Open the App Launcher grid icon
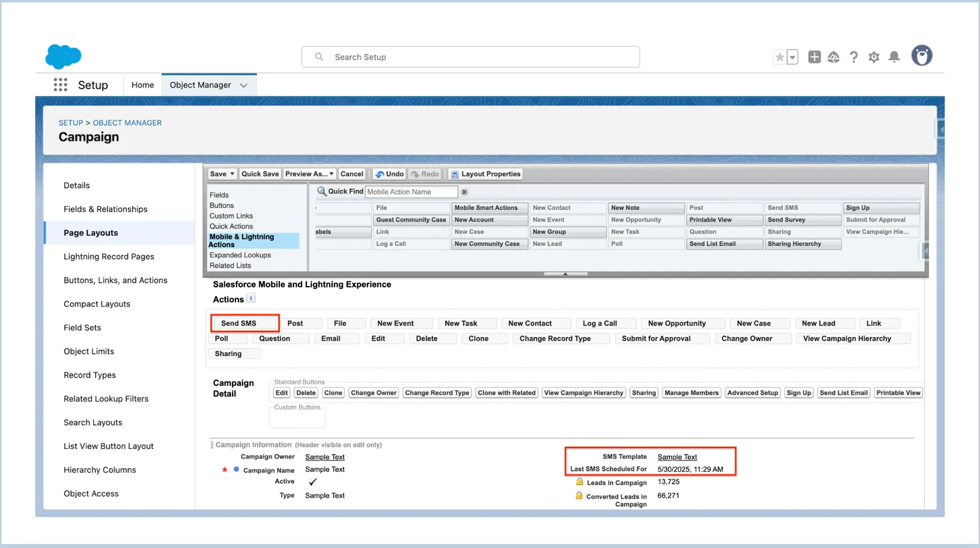This screenshot has height=548, width=980. point(60,85)
